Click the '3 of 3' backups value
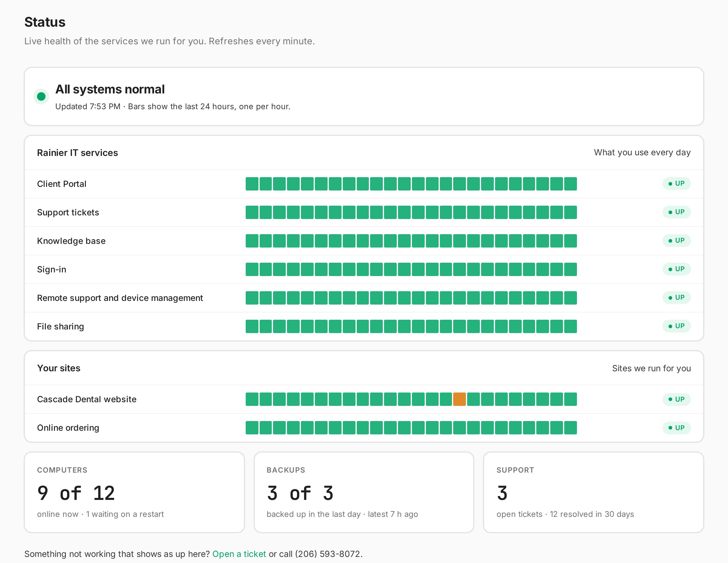 [300, 493]
